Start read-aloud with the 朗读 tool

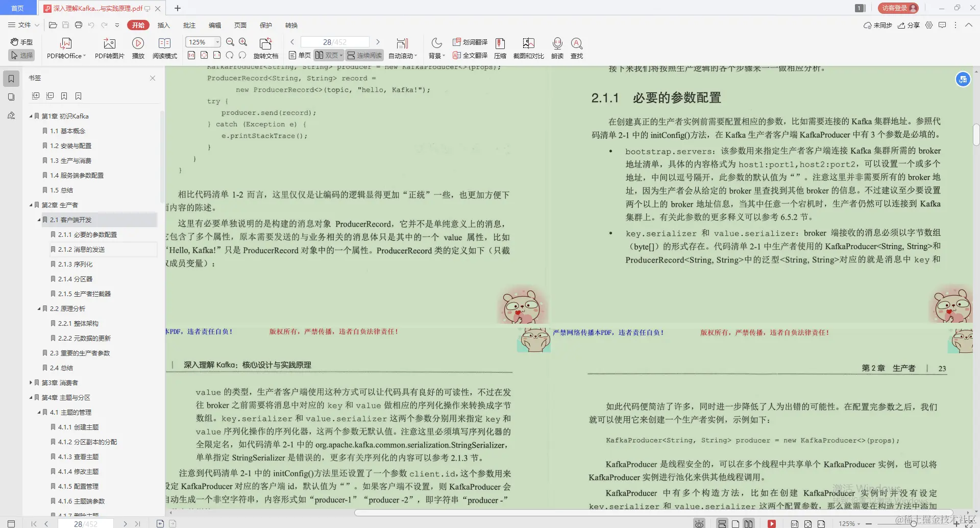[x=557, y=47]
